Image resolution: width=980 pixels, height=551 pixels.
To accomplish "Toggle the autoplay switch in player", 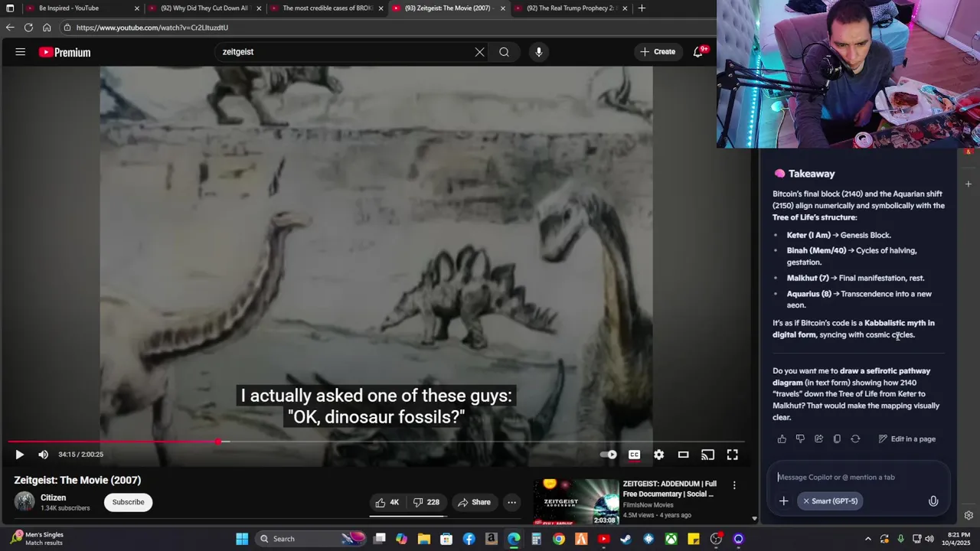I will pyautogui.click(x=609, y=455).
